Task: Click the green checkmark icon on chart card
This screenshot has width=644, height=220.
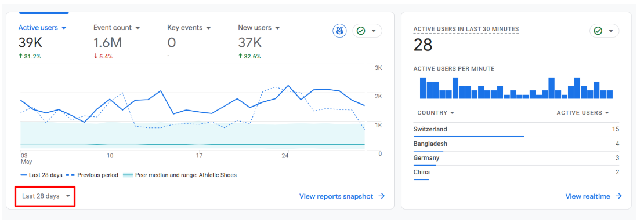Action: pos(361,31)
